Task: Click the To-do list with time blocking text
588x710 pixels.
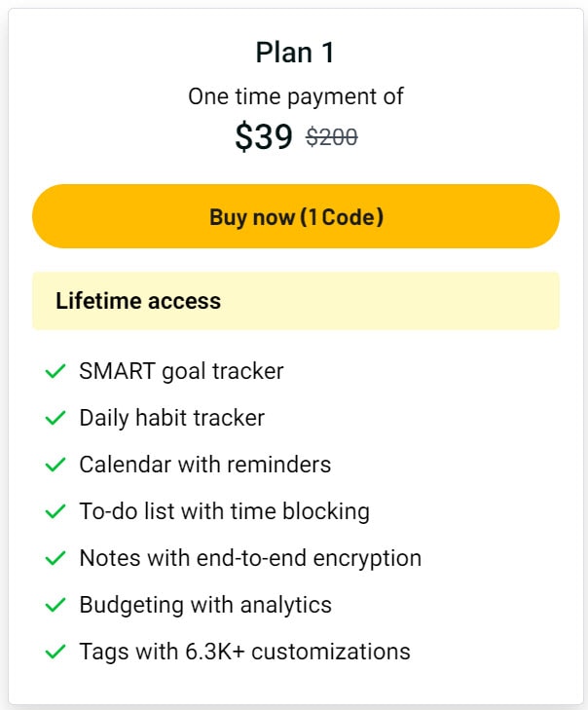Action: pyautogui.click(x=225, y=512)
